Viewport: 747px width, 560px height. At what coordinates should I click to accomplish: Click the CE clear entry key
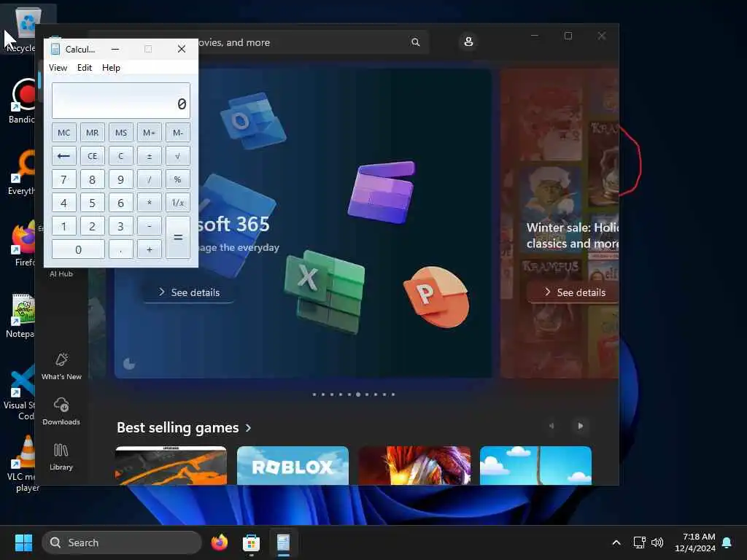pyautogui.click(x=93, y=156)
